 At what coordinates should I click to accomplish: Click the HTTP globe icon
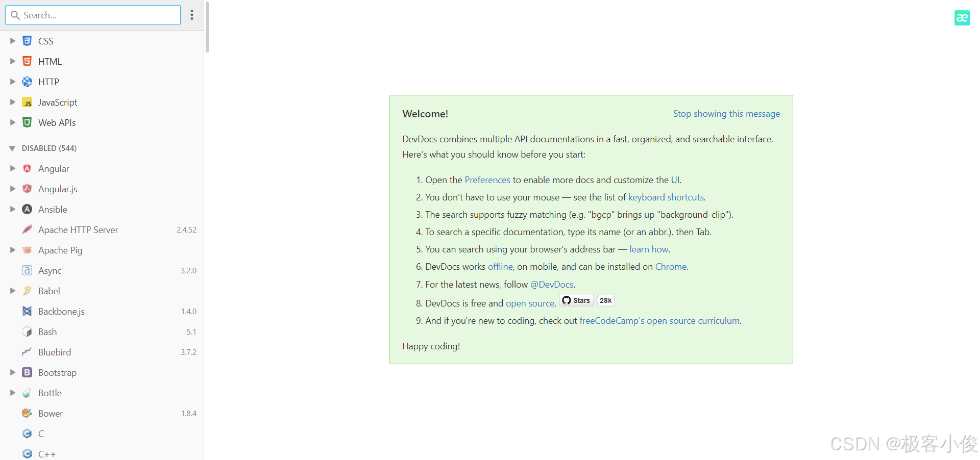(x=27, y=82)
